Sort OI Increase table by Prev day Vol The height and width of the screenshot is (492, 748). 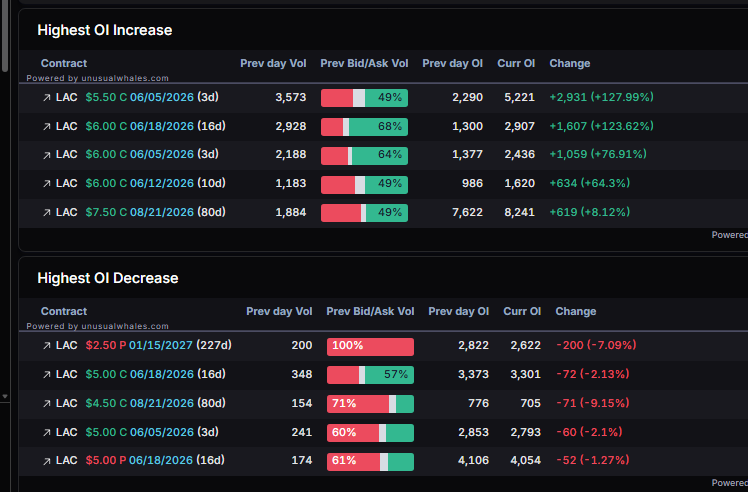coord(273,63)
